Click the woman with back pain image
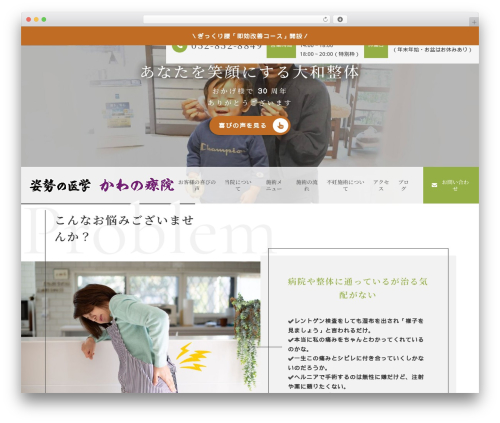 (141, 327)
